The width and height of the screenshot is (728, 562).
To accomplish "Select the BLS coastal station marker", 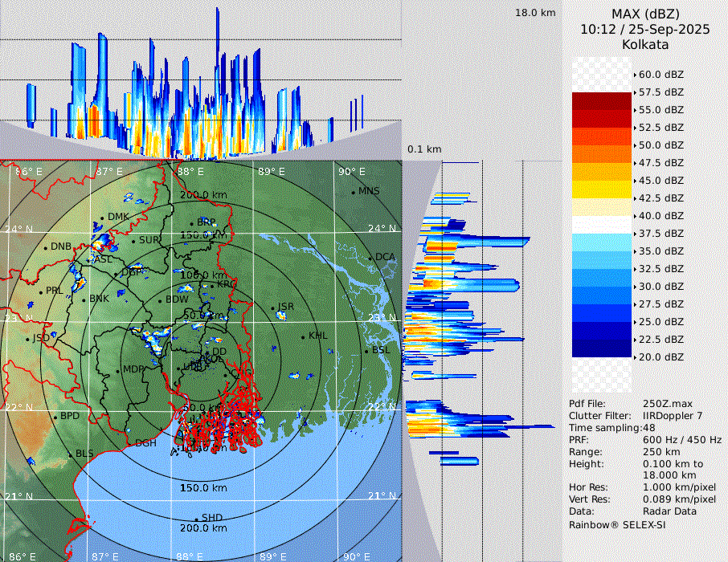I will 70,455.
